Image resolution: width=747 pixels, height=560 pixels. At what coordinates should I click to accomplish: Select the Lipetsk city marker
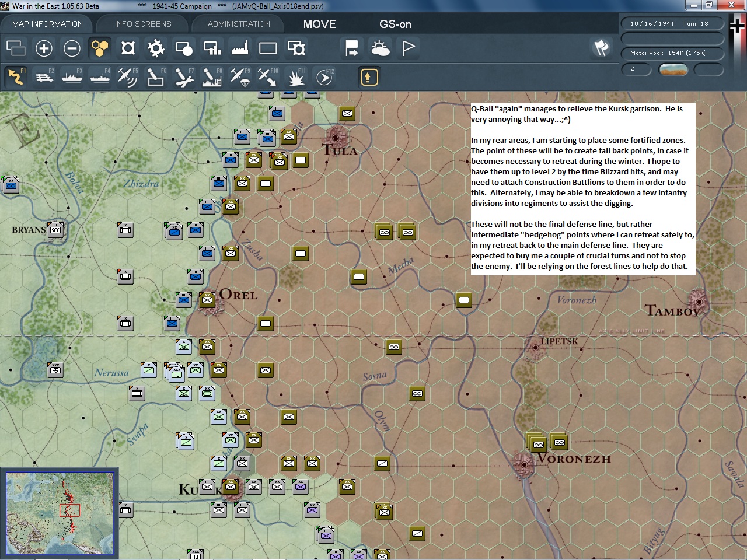pos(535,348)
